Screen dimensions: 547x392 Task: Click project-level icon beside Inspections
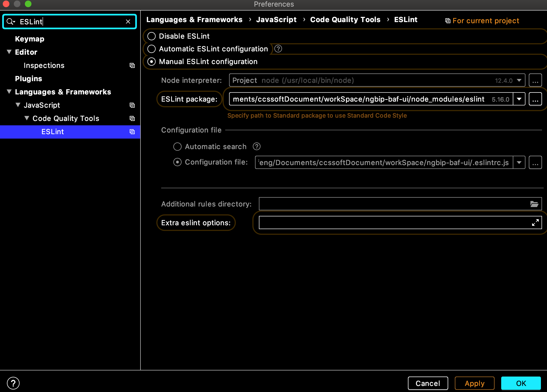132,65
